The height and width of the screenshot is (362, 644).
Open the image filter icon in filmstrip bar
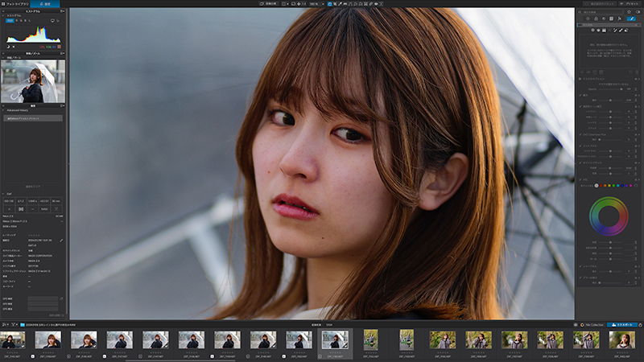pos(14,325)
